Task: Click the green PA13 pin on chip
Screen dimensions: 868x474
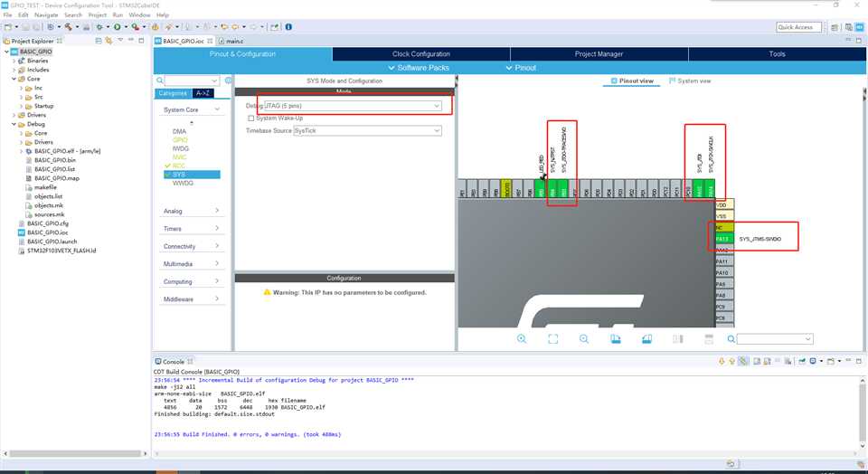Action: [x=722, y=239]
